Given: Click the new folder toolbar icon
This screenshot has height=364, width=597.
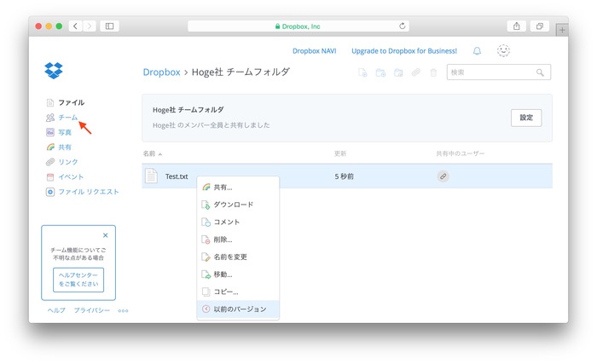Looking at the screenshot, I should point(380,72).
